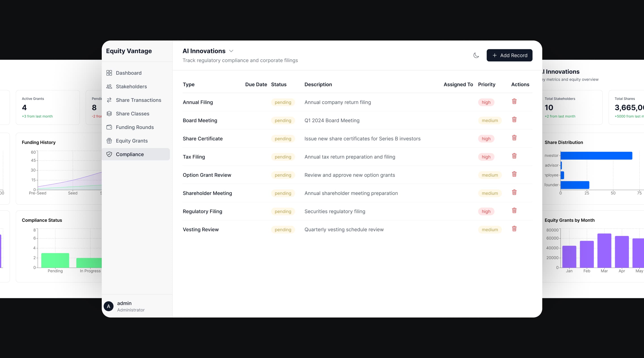Go to the Stakeholders page
This screenshot has width=644, height=358.
(131, 87)
